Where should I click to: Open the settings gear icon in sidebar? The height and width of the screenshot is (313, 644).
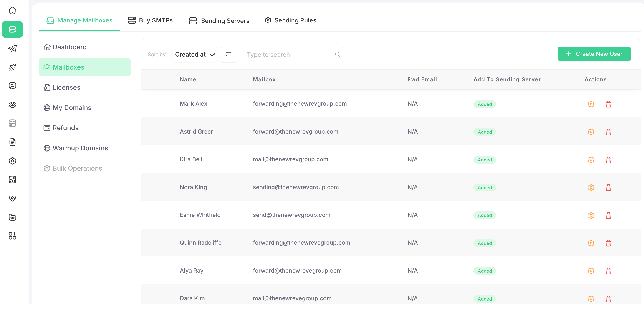click(x=12, y=161)
